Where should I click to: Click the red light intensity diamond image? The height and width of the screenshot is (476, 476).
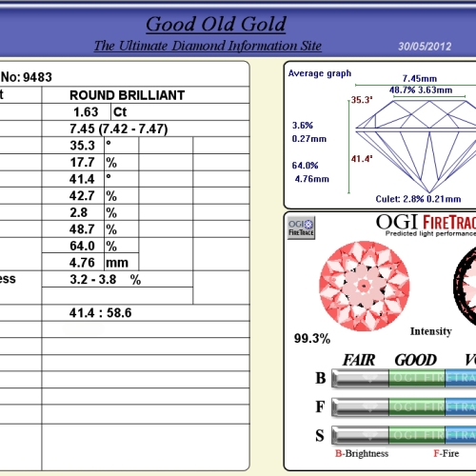365,287
